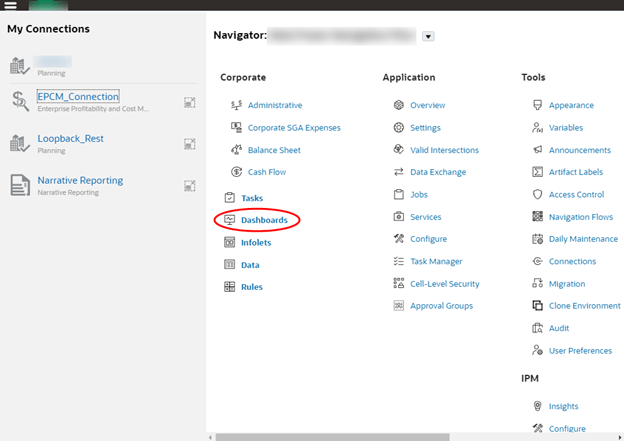Open the hamburger menu at top left
The image size is (624, 441).
pyautogui.click(x=11, y=5)
